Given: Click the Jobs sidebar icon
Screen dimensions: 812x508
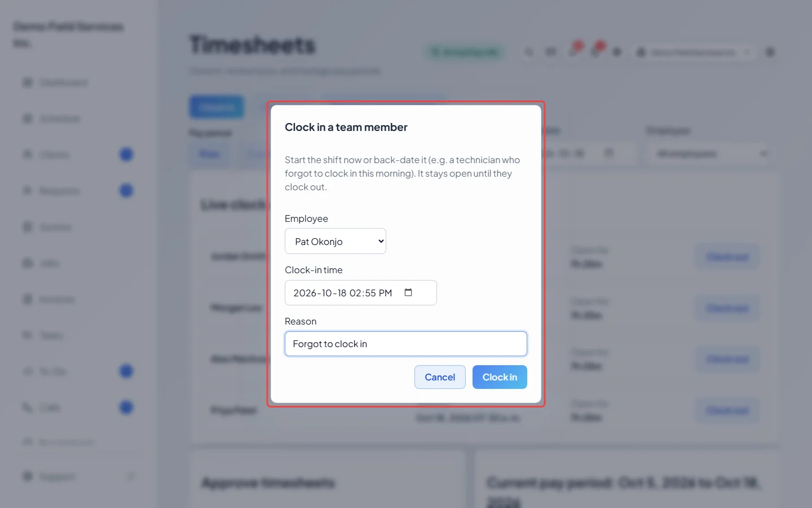Looking at the screenshot, I should [x=27, y=263].
